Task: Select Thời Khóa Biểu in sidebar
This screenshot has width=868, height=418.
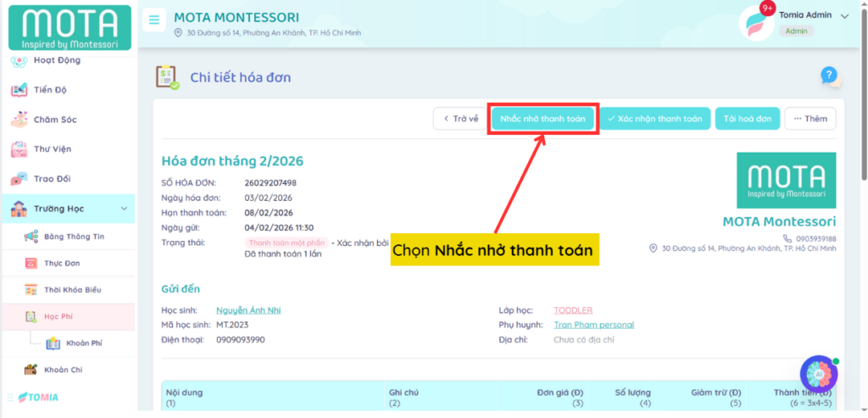Action: [72, 290]
